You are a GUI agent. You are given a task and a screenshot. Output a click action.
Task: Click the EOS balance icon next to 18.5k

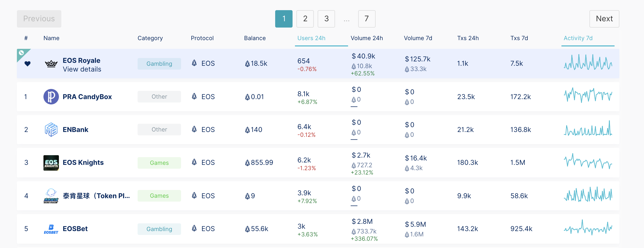247,64
